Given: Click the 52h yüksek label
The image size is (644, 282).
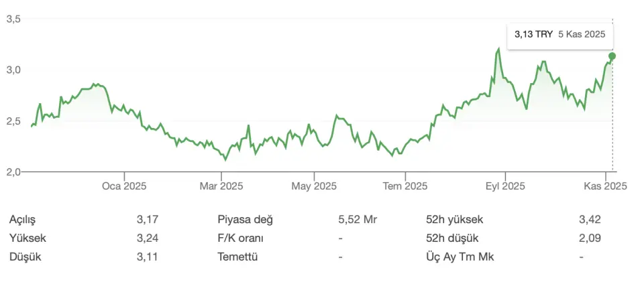Looking at the screenshot, I should (x=454, y=219).
